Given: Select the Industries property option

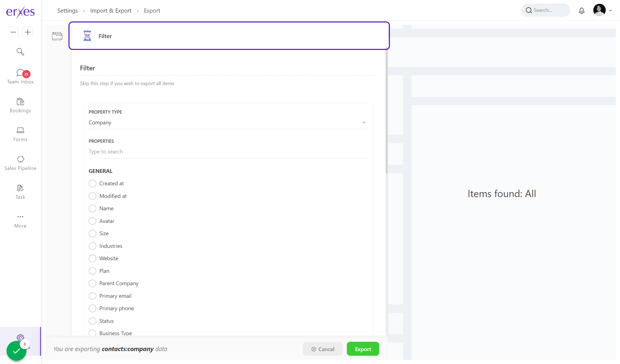Looking at the screenshot, I should pyautogui.click(x=93, y=246).
